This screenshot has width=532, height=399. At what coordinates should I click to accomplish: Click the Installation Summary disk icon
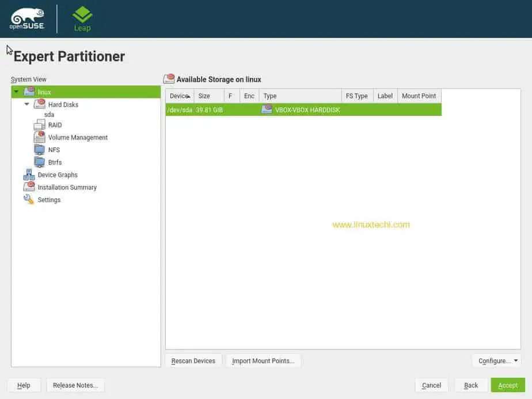(x=29, y=187)
